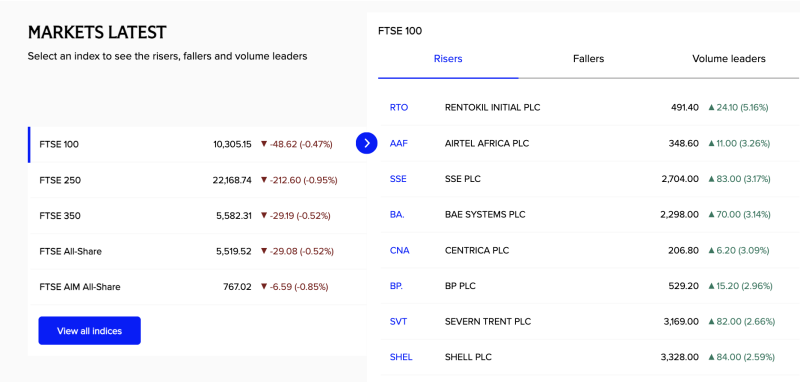Open the BP. ticker link
The image size is (800, 382).
(x=396, y=286)
